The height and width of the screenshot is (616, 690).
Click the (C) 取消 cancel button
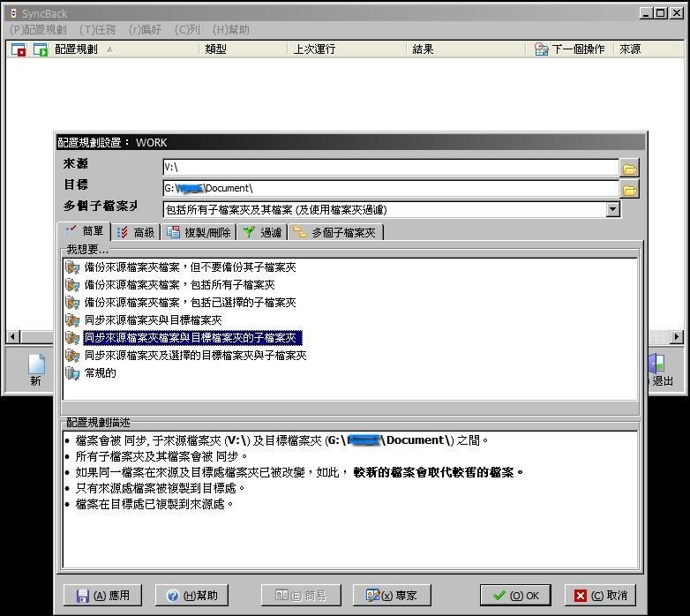600,596
